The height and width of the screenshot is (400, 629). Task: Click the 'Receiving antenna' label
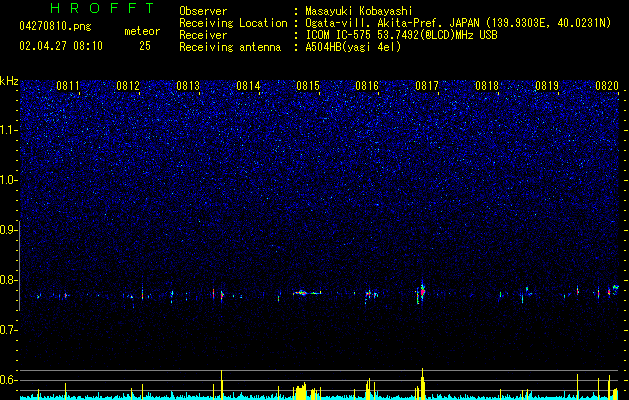pyautogui.click(x=230, y=47)
